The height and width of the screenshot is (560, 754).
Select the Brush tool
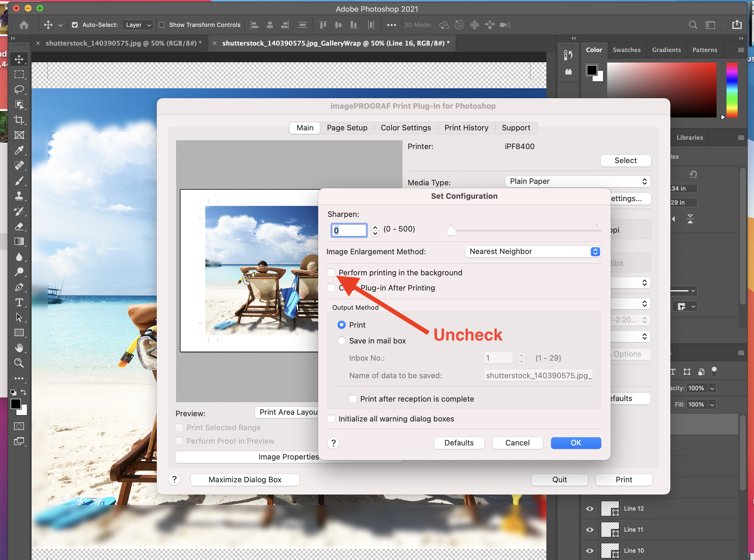[19, 181]
